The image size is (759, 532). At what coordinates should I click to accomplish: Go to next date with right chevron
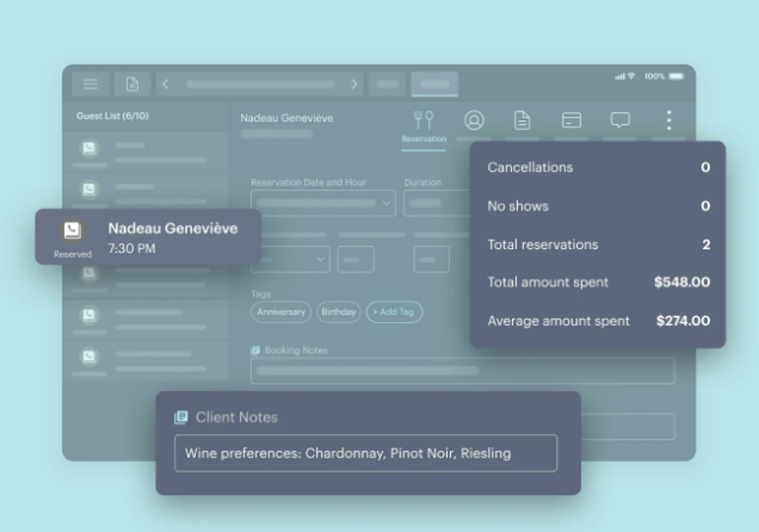click(354, 84)
